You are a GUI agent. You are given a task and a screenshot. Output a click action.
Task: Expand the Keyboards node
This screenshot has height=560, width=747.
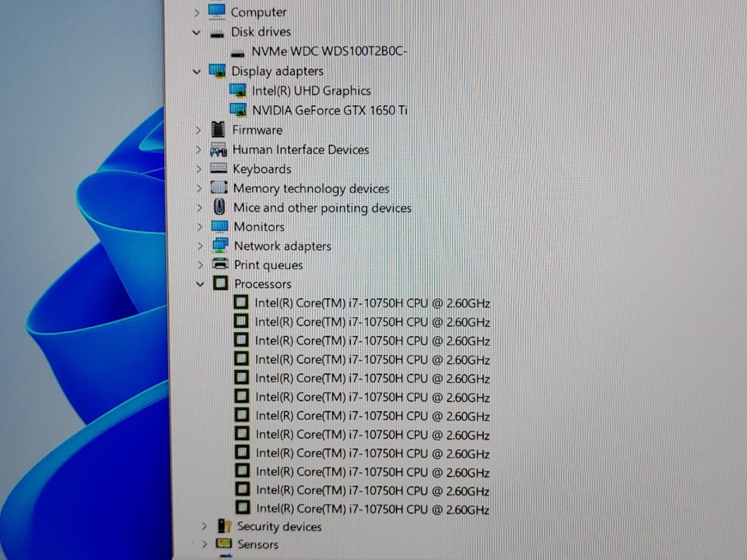[199, 169]
